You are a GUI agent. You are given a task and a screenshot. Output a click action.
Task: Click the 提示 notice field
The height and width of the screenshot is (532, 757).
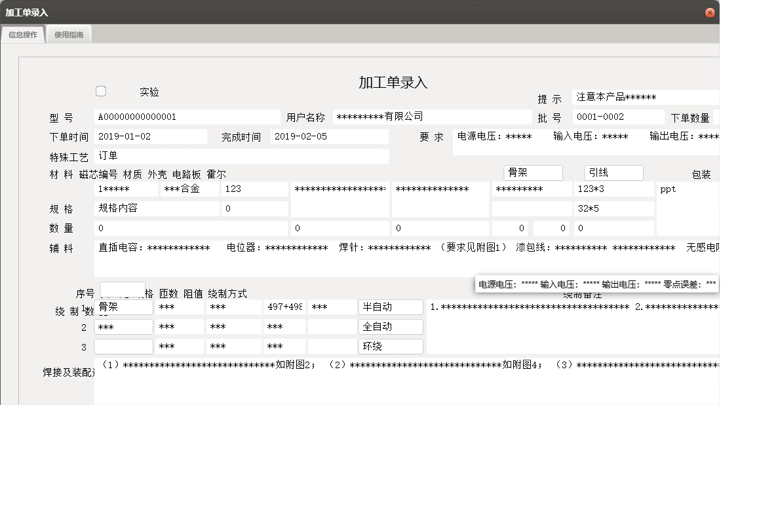tap(646, 97)
